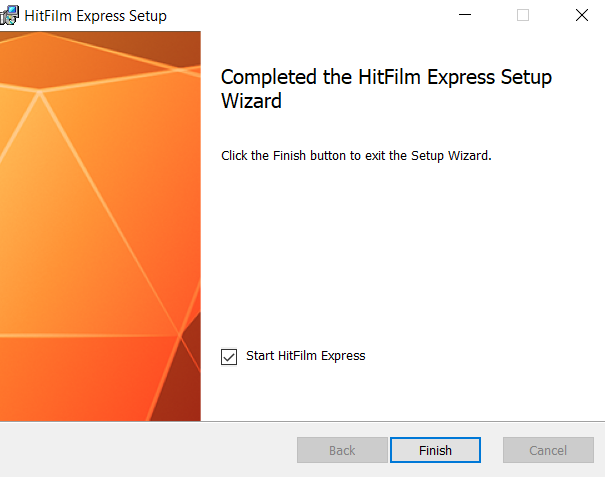Click the greyed-out maximize window button
This screenshot has height=477, width=605.
(523, 15)
